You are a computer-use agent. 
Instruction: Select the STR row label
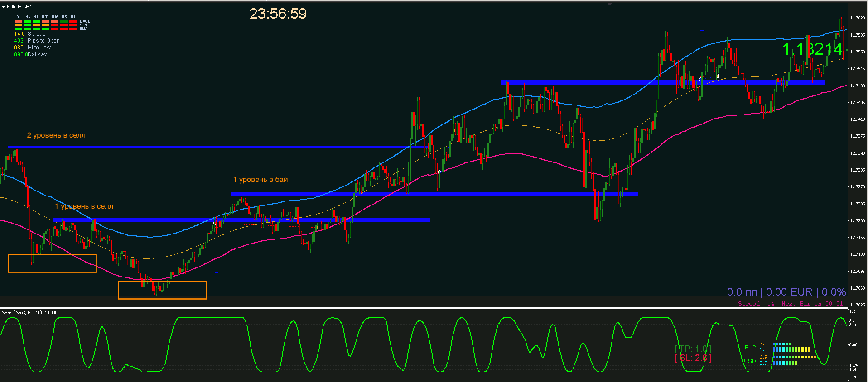83,25
